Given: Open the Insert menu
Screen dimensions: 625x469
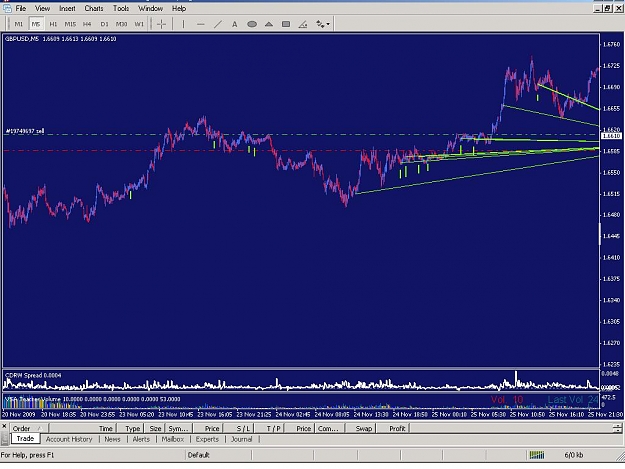Looking at the screenshot, I should coord(67,8).
